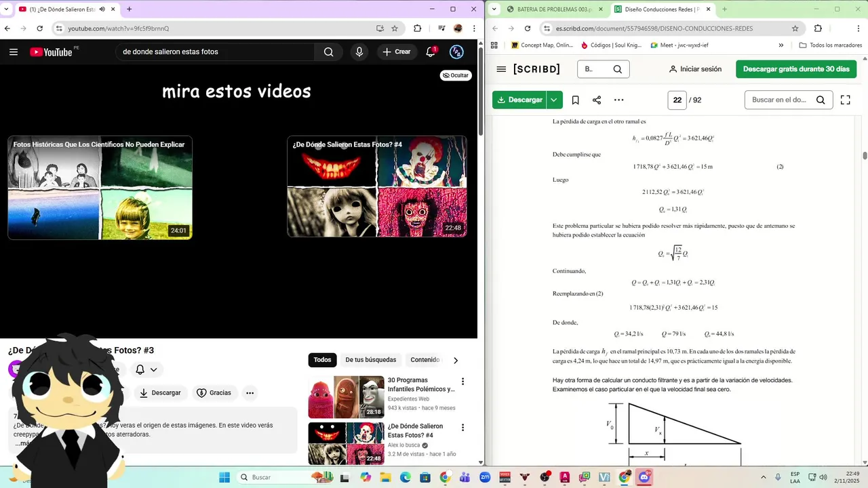868x488 pixels.
Task: Open options for 30 Programas Infantiles video
Action: (x=463, y=382)
